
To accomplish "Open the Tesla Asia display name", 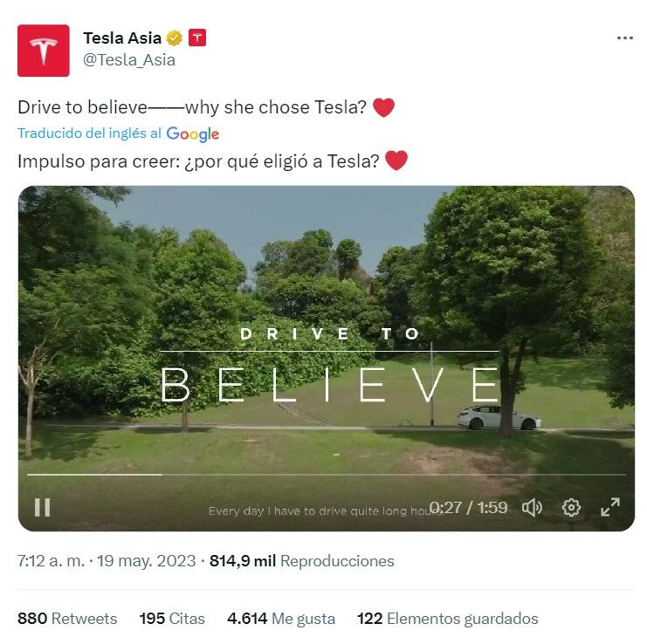I will pos(122,38).
